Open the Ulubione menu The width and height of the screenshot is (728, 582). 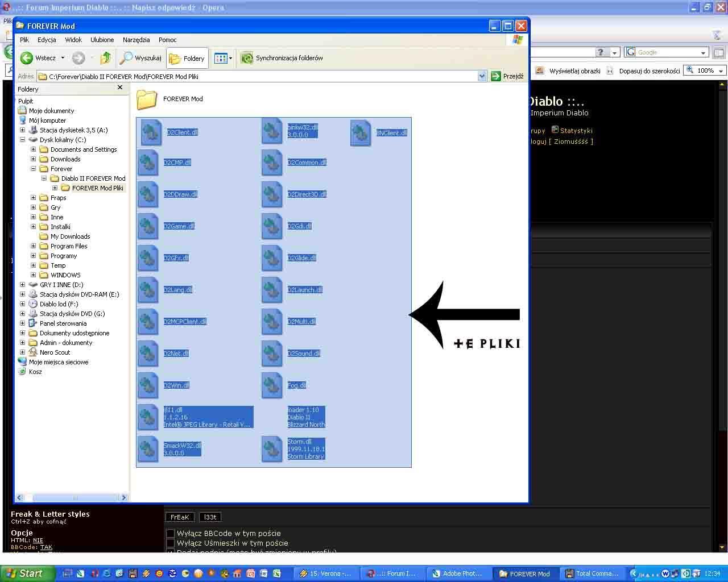102,40
